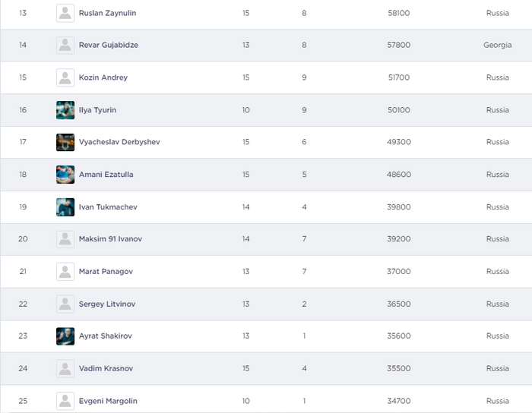Click Ivan Tukmachev's avatar picture
This screenshot has height=413, width=532.
coord(65,207)
